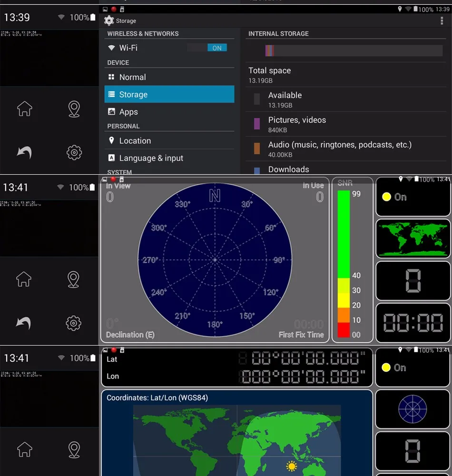Click the First Fix Time label
Screen dimensions: 452x476
pyautogui.click(x=301, y=335)
